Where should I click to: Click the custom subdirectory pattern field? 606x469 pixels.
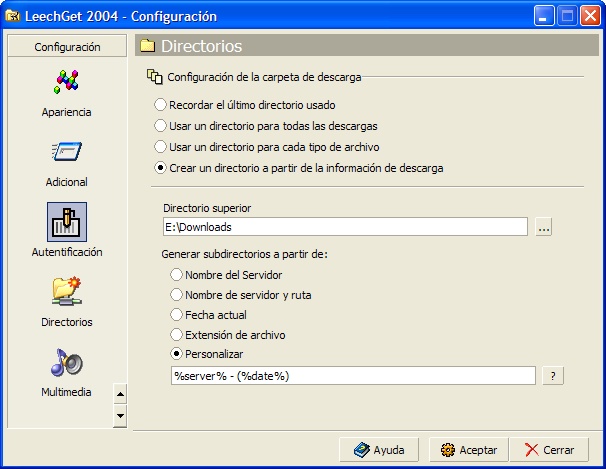tap(353, 376)
